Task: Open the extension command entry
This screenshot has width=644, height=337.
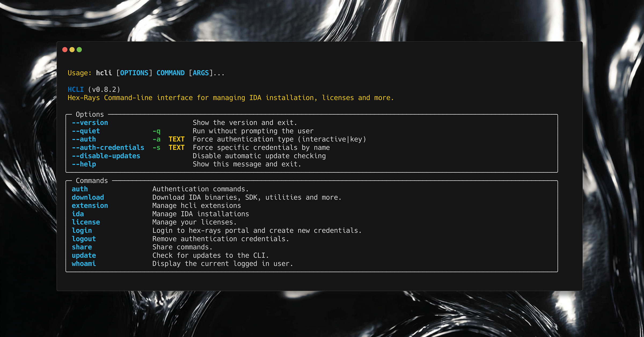Action: tap(90, 206)
